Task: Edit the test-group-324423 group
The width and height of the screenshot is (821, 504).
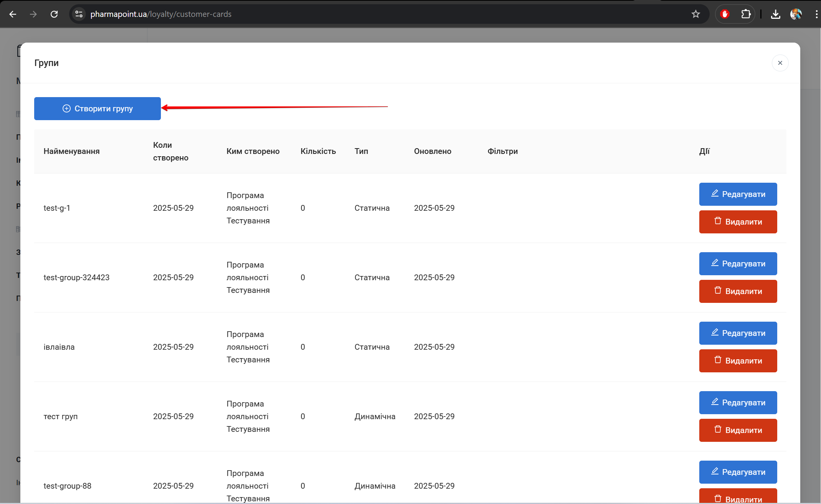Action: coord(738,264)
